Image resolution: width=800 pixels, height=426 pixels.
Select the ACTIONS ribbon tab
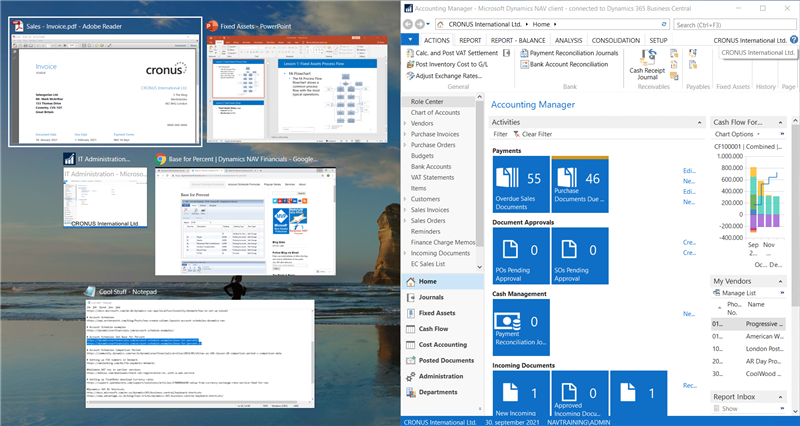tap(437, 40)
